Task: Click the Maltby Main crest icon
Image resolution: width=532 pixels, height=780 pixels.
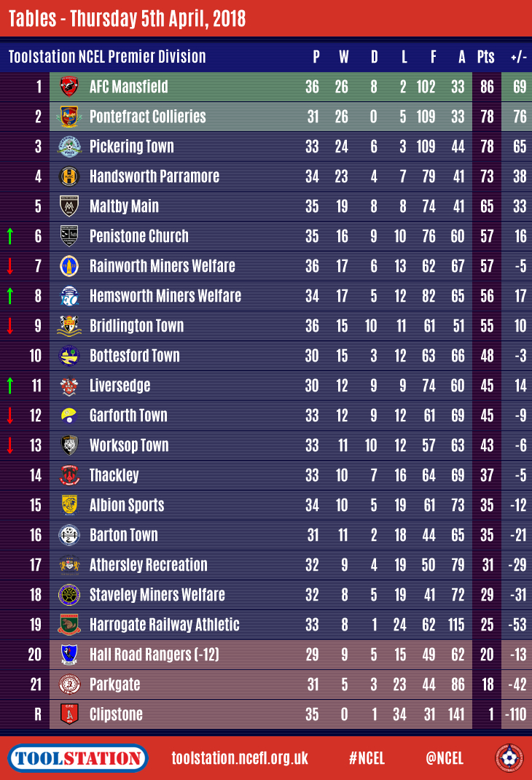Action: (x=69, y=206)
